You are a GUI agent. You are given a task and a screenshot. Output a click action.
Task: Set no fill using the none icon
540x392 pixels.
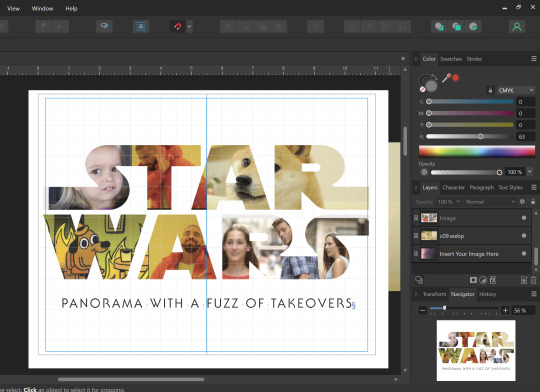click(422, 90)
